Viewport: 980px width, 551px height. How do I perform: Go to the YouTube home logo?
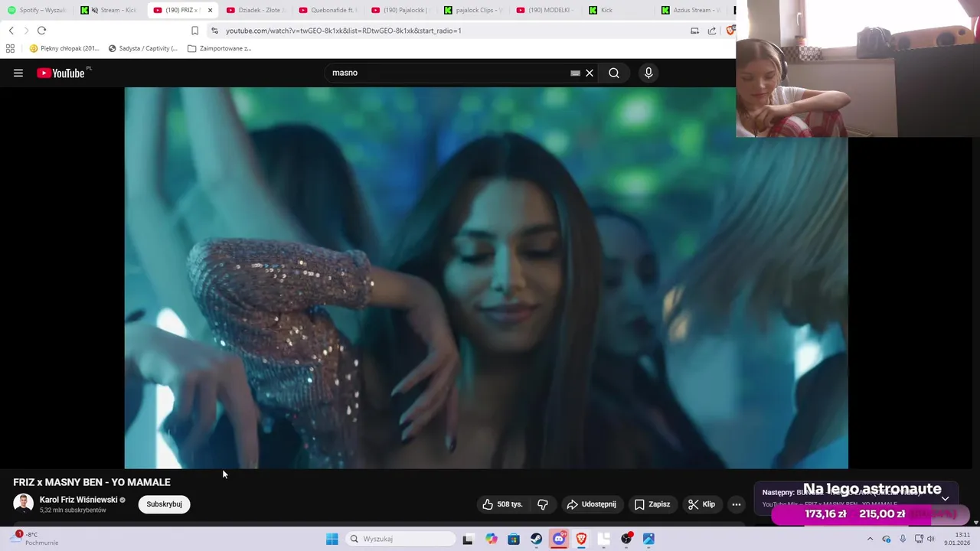(60, 73)
